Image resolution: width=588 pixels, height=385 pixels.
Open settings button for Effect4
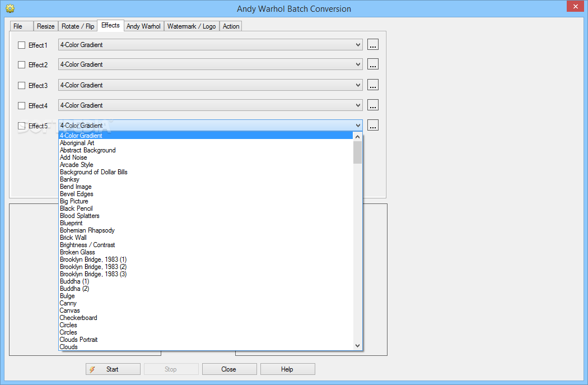pos(373,105)
